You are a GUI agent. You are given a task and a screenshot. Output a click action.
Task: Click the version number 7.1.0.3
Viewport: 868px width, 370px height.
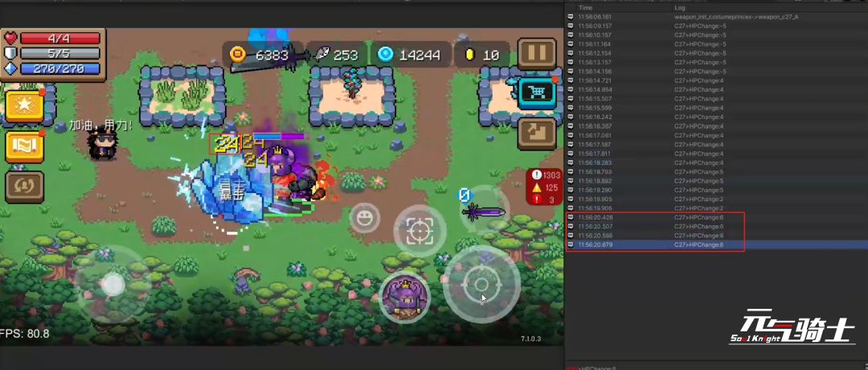click(530, 339)
